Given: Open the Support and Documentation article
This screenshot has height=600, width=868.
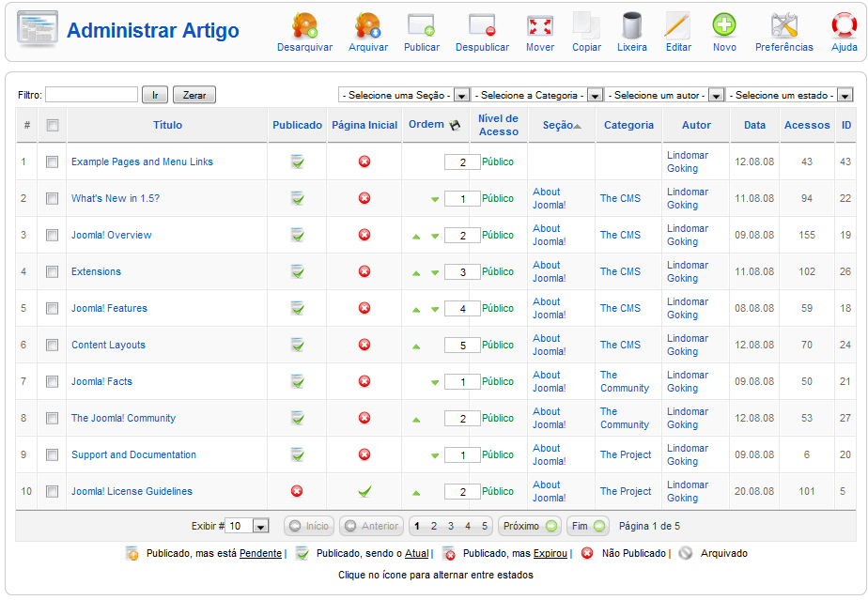Looking at the screenshot, I should click(133, 454).
